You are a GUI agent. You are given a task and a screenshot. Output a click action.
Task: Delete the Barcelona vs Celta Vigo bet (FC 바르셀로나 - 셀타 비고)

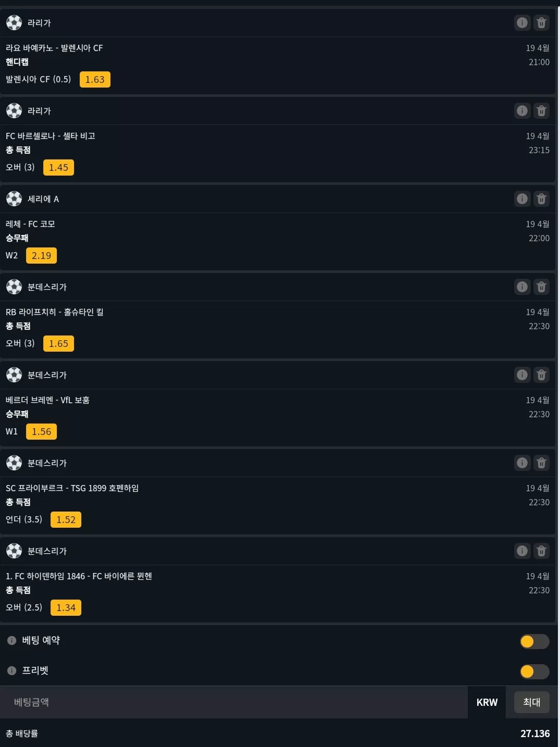click(541, 110)
